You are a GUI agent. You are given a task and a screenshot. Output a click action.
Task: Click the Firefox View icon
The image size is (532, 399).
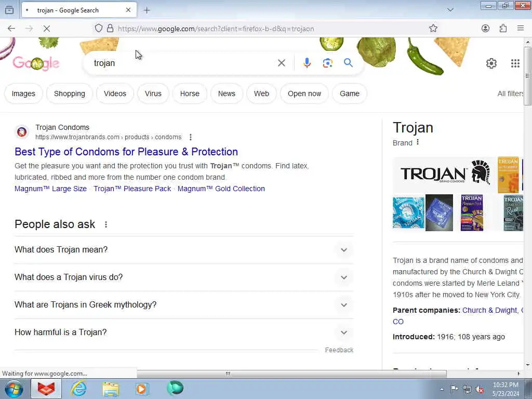tap(9, 10)
